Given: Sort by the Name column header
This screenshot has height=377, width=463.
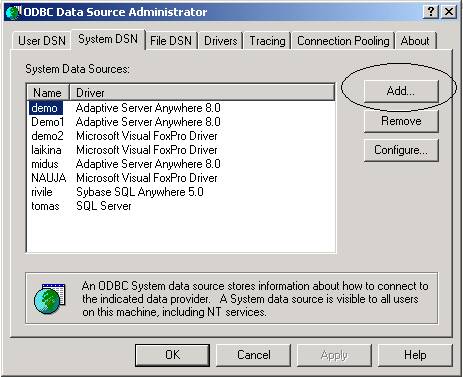Looking at the screenshot, I should pos(48,92).
